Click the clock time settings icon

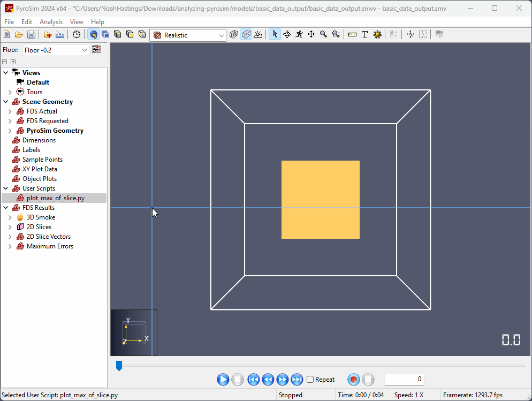click(x=77, y=35)
